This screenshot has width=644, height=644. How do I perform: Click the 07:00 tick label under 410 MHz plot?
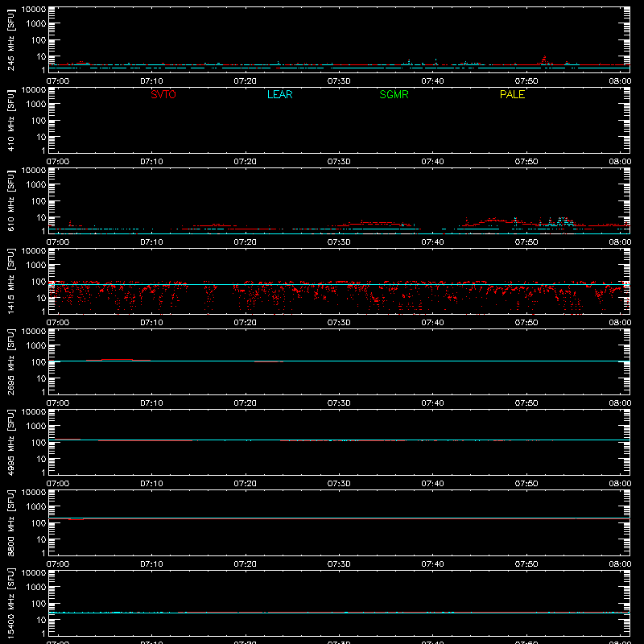[x=57, y=162]
